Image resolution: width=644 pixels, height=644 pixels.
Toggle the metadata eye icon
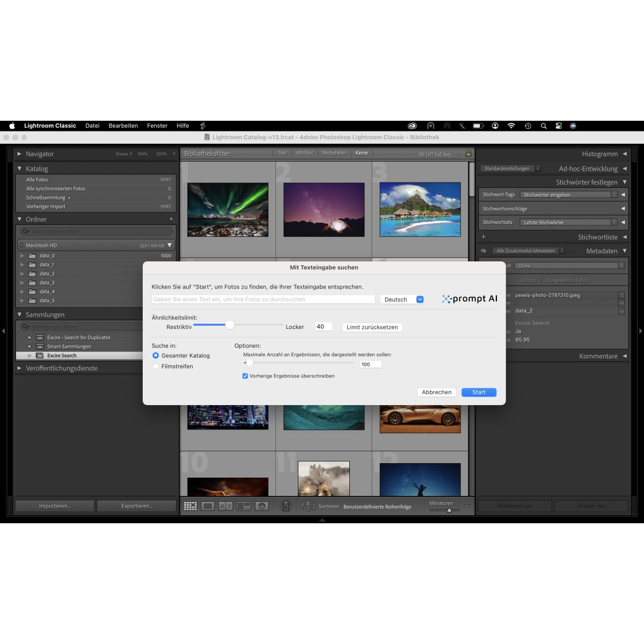484,251
